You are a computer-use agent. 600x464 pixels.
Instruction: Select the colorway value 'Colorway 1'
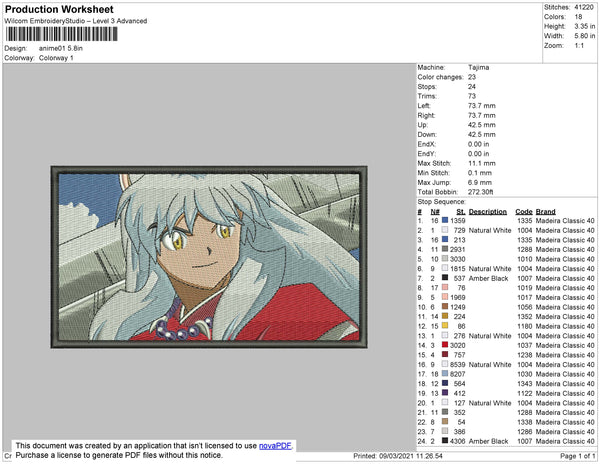[56, 58]
